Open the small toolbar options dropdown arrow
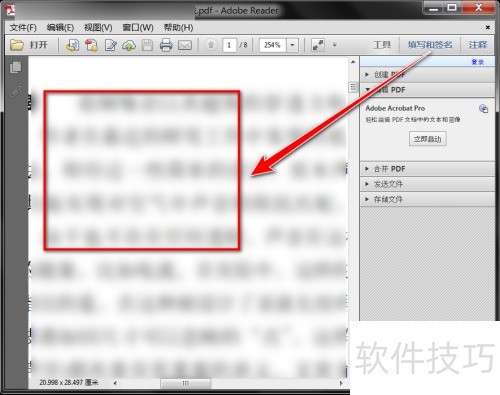This screenshot has height=395, width=500. (x=335, y=45)
